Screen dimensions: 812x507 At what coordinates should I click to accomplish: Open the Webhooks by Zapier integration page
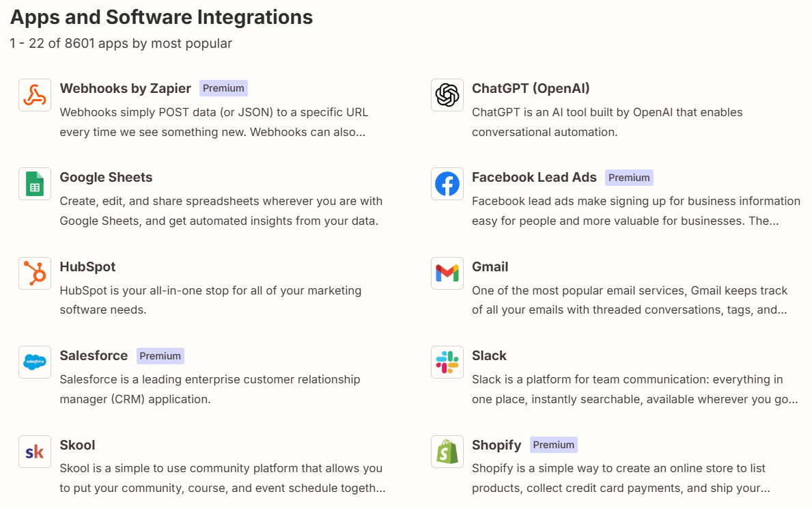[x=125, y=88]
